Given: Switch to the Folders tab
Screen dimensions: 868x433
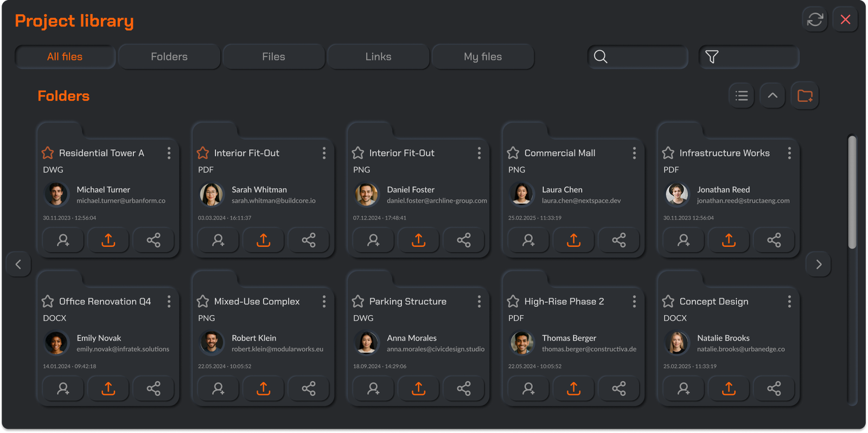Looking at the screenshot, I should [169, 56].
